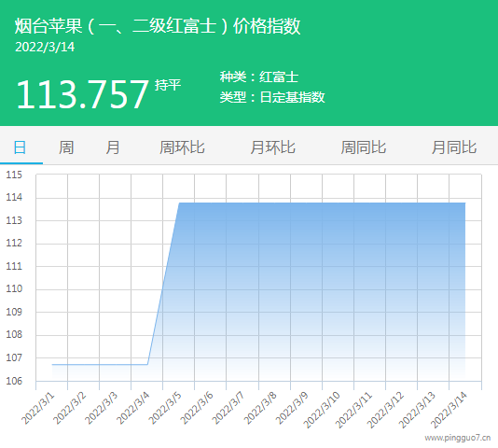Click the 115 y-axis label
The width and height of the screenshot is (498, 448).
pos(14,175)
